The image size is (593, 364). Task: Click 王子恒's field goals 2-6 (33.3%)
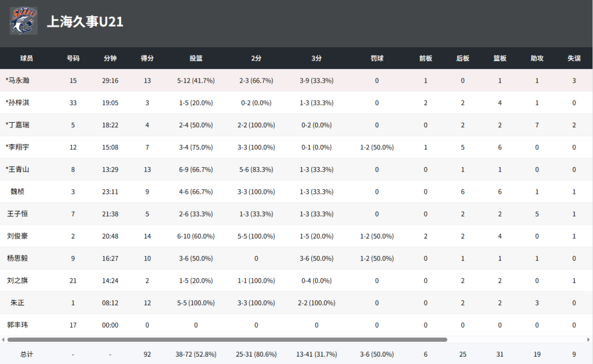tap(196, 214)
